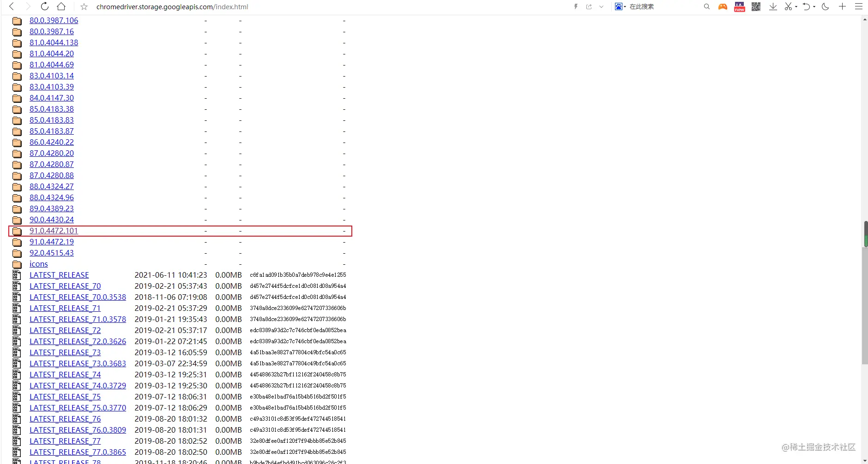Screen dimensions: 868x464
Task: Expand the address bar dropdown chevron
Action: coord(601,7)
